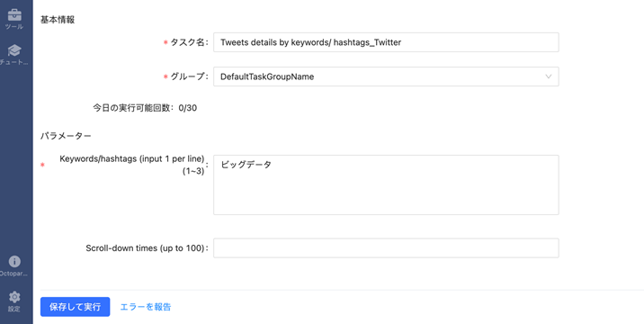The width and height of the screenshot is (644, 324).
Task: Open the tutorial graduation cap icon
Action: click(x=14, y=50)
